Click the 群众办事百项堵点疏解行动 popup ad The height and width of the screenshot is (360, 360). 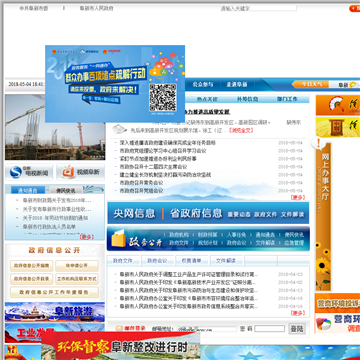(115, 84)
